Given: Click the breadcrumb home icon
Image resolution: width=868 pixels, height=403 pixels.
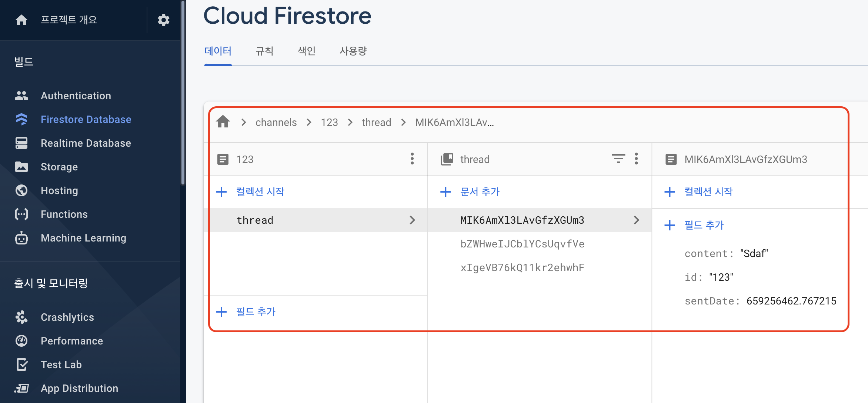Looking at the screenshot, I should coord(223,122).
